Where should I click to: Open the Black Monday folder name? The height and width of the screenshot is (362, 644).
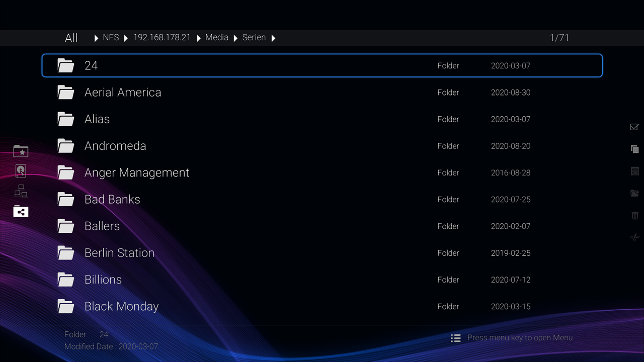121,306
